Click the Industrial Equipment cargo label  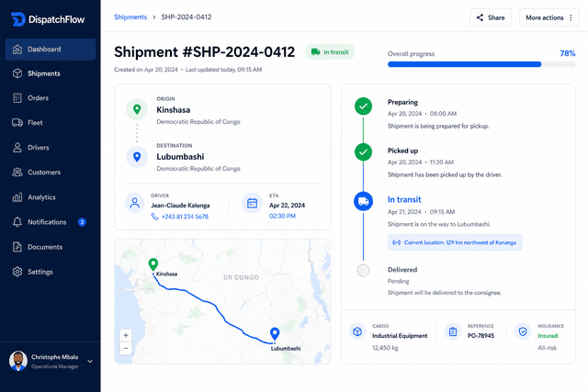coord(400,336)
